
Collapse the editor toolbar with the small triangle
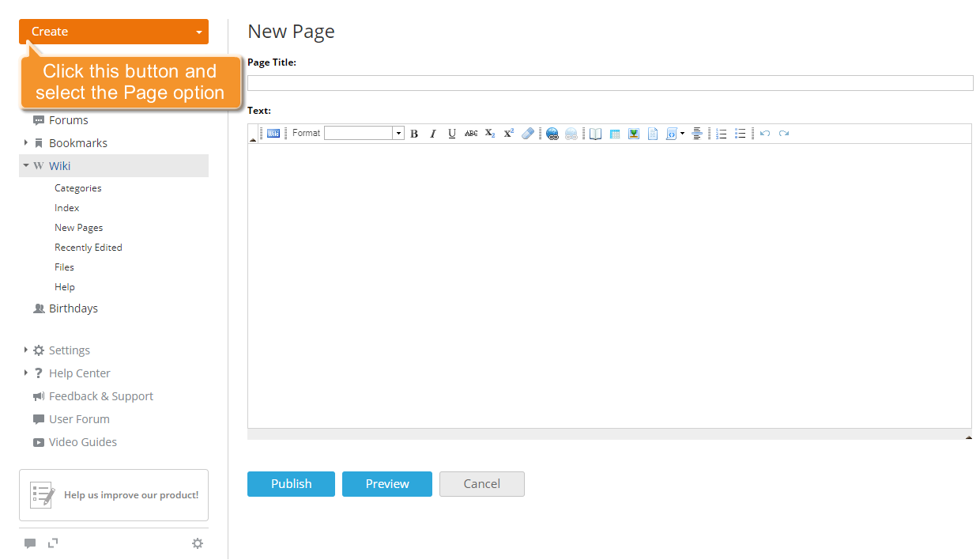253,139
